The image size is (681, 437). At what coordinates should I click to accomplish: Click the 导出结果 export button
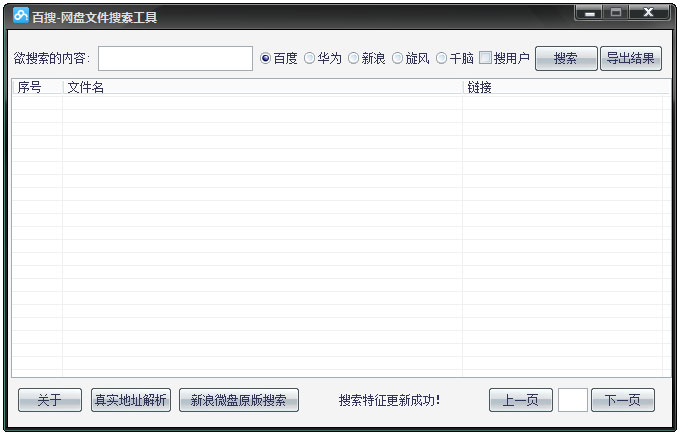[631, 58]
